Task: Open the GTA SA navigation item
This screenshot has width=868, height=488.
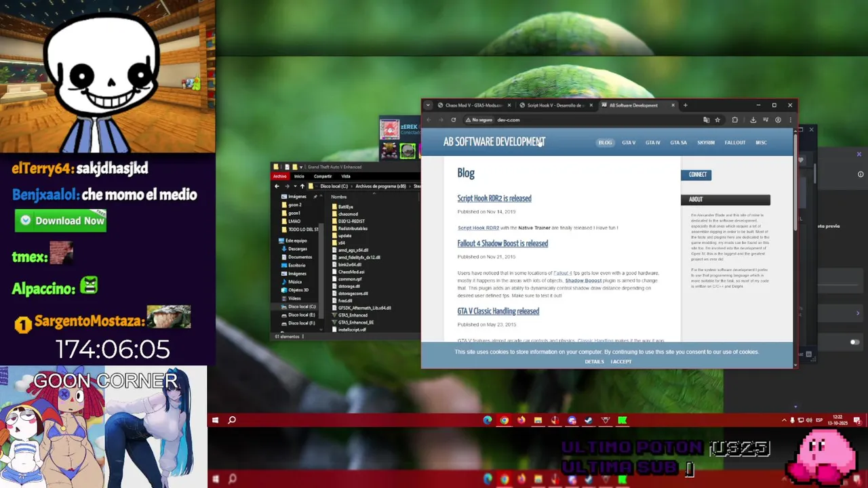Action: [678, 142]
